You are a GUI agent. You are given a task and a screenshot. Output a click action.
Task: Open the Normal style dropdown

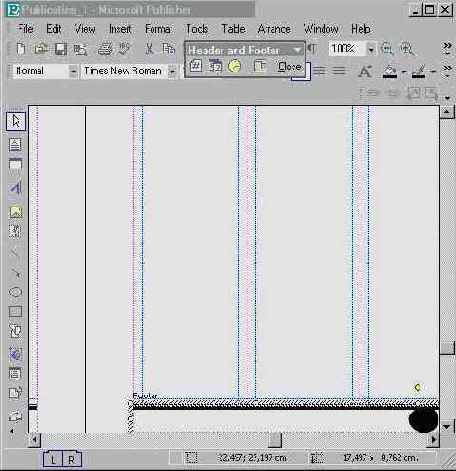[x=73, y=71]
